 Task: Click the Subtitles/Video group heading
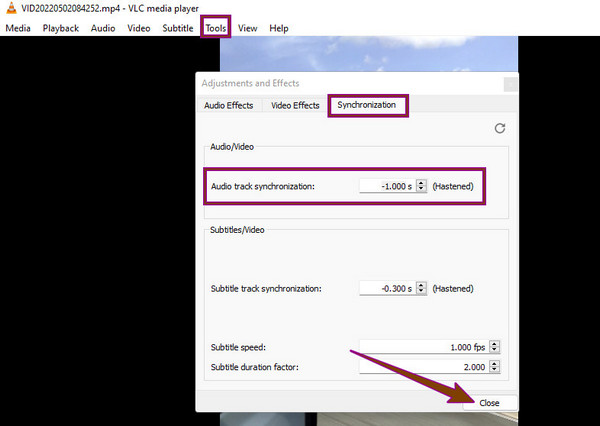[x=237, y=230]
